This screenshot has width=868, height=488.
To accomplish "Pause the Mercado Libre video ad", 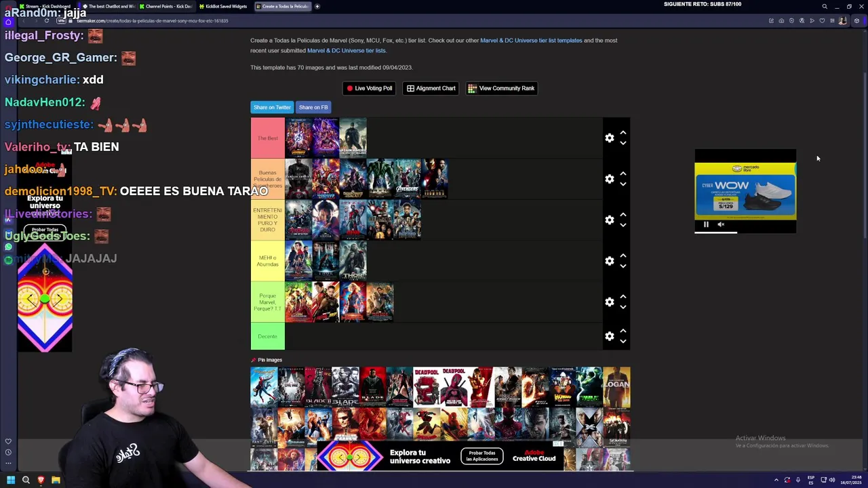I will tap(706, 224).
